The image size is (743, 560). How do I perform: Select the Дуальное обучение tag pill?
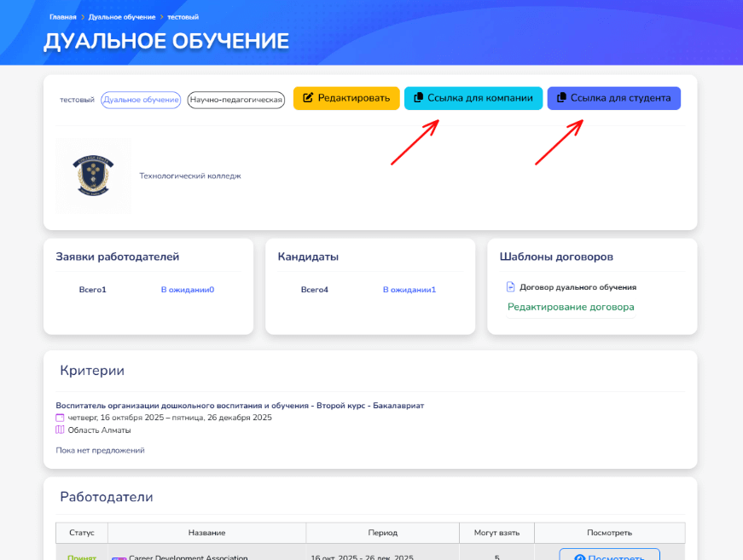141,100
